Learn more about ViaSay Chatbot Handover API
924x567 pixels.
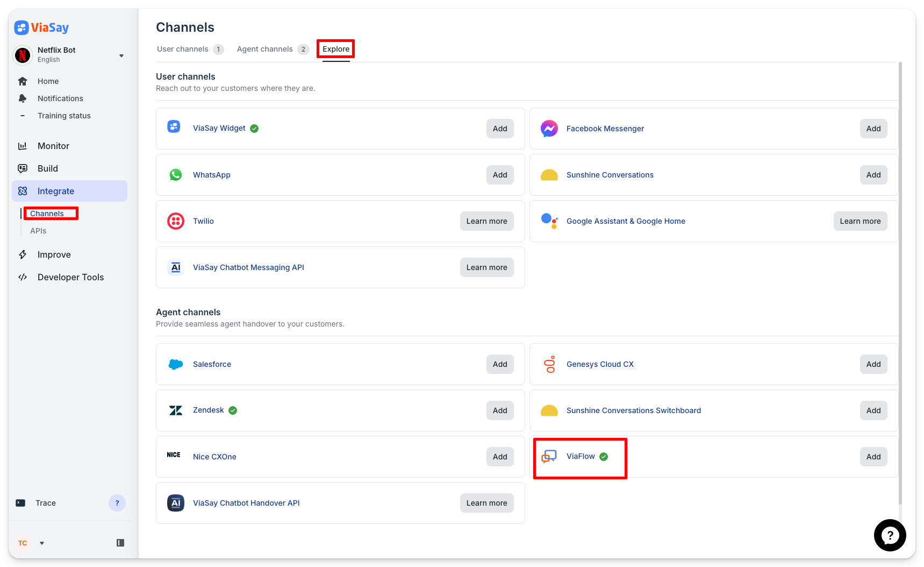(486, 503)
